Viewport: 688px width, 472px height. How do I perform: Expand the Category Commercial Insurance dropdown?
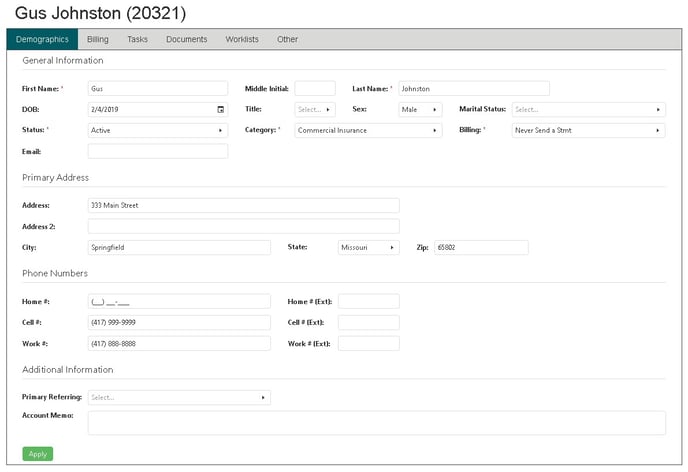368,130
